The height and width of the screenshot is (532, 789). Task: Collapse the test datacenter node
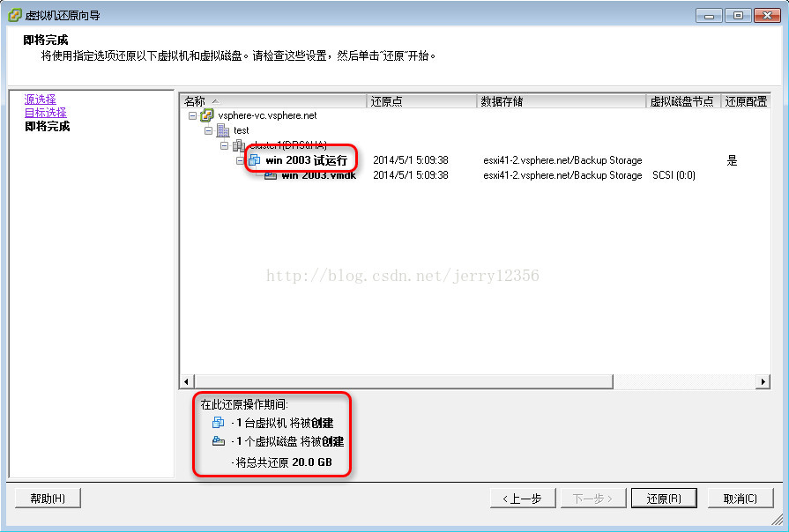[x=208, y=130]
